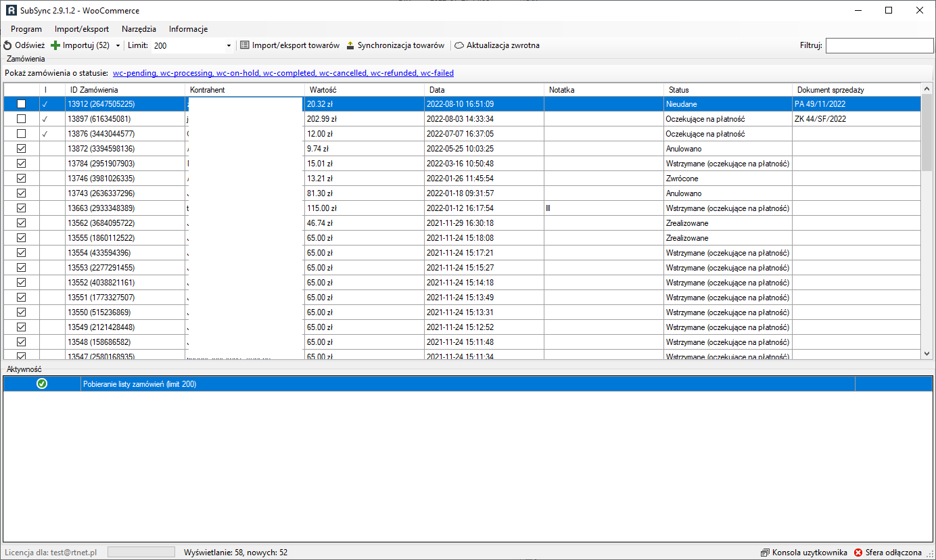Click the Zwrócone status cell
Image resolution: width=936 pixels, height=560 pixels.
(728, 179)
